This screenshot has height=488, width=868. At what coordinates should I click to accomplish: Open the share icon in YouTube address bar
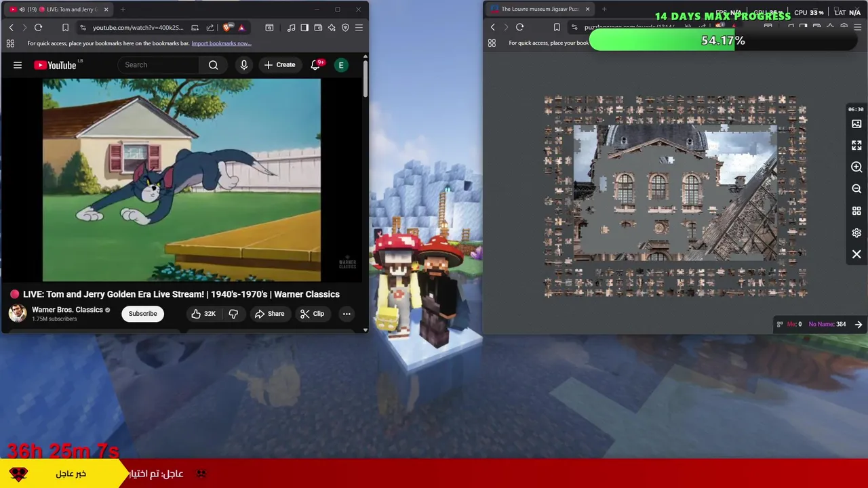[210, 27]
